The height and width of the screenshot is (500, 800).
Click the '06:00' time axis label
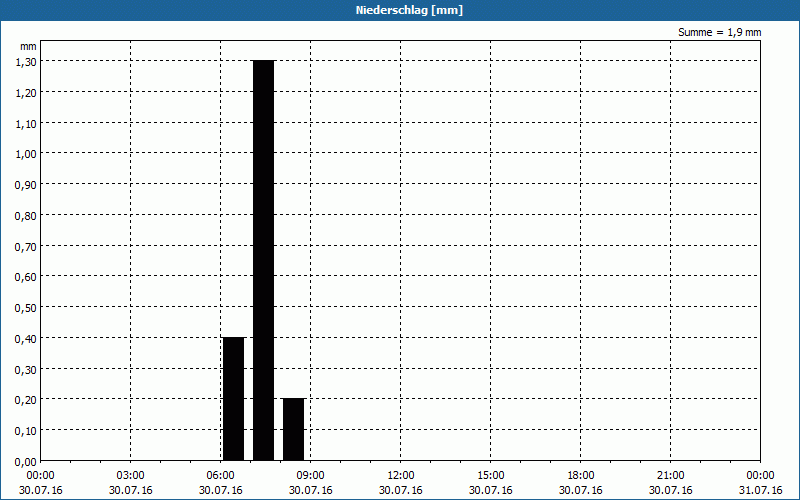coord(220,476)
